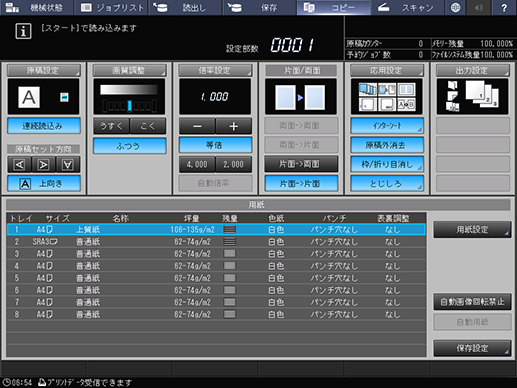
Task: Click the globe network icon
Action: (x=455, y=7)
